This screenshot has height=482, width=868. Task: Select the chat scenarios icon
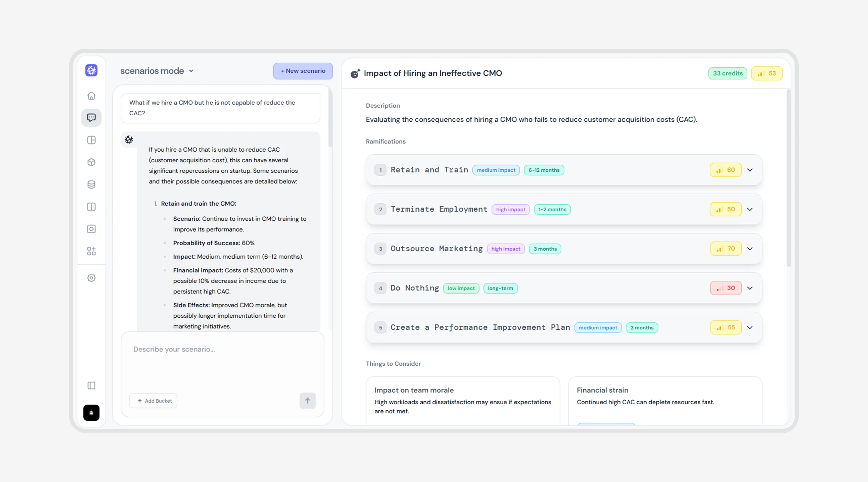(x=91, y=118)
